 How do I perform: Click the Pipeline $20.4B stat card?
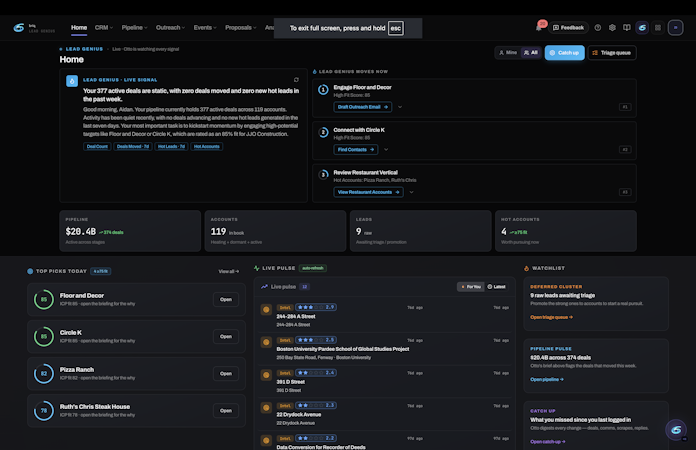coord(130,231)
